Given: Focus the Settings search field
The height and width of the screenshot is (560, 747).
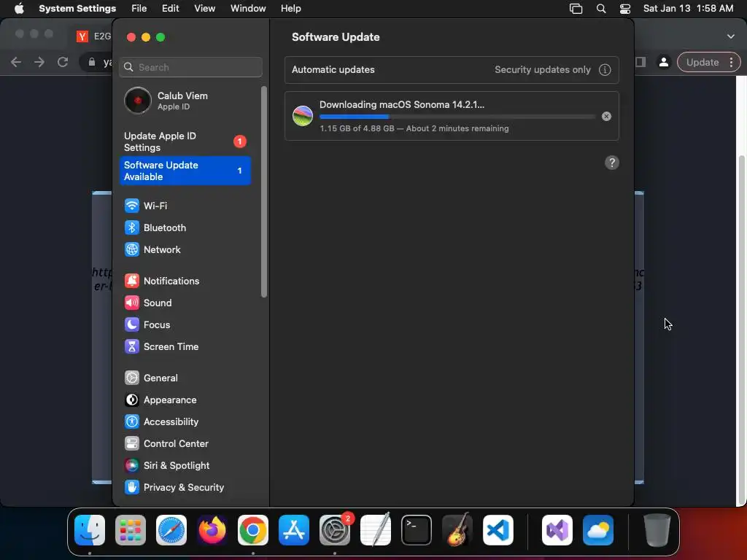Looking at the screenshot, I should click(190, 67).
